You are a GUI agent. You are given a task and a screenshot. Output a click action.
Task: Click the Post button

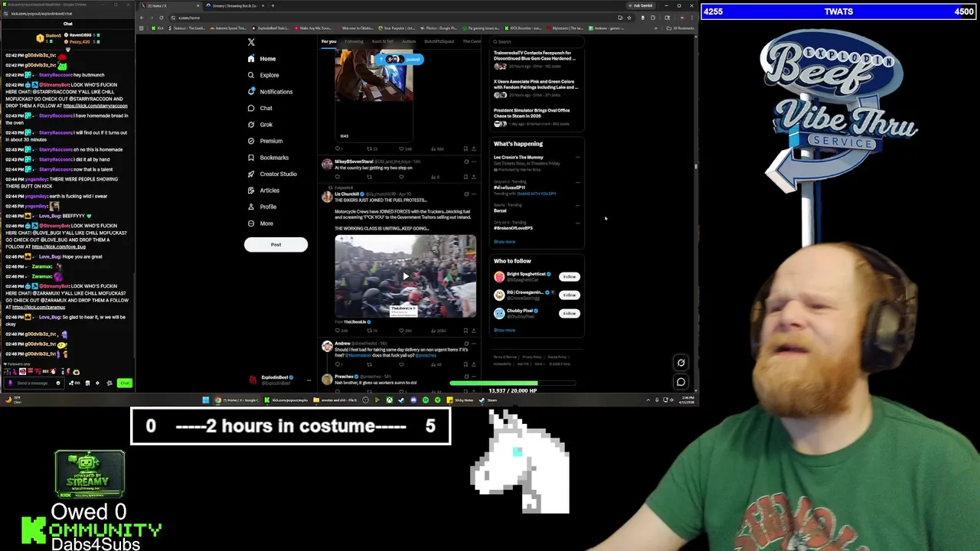tap(276, 245)
